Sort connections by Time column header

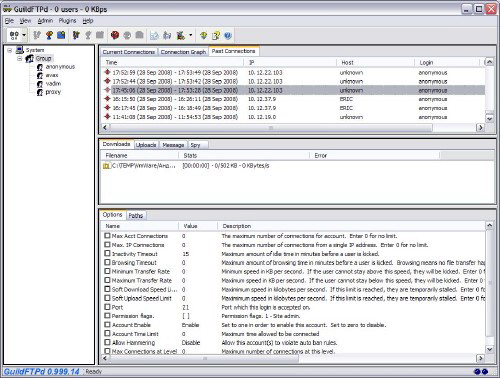[172, 62]
